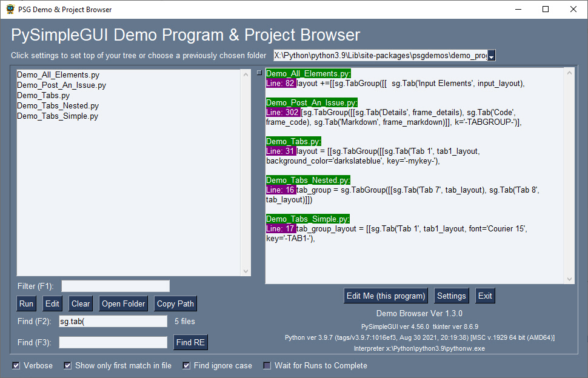Viewport: 588px width, 378px height.
Task: Run the selected demo program
Action: (26, 303)
